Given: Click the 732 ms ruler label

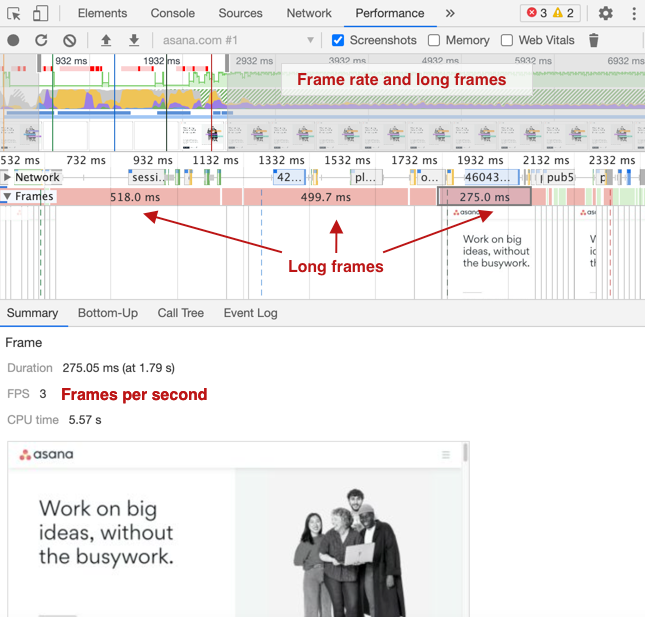Looking at the screenshot, I should click(x=86, y=160).
